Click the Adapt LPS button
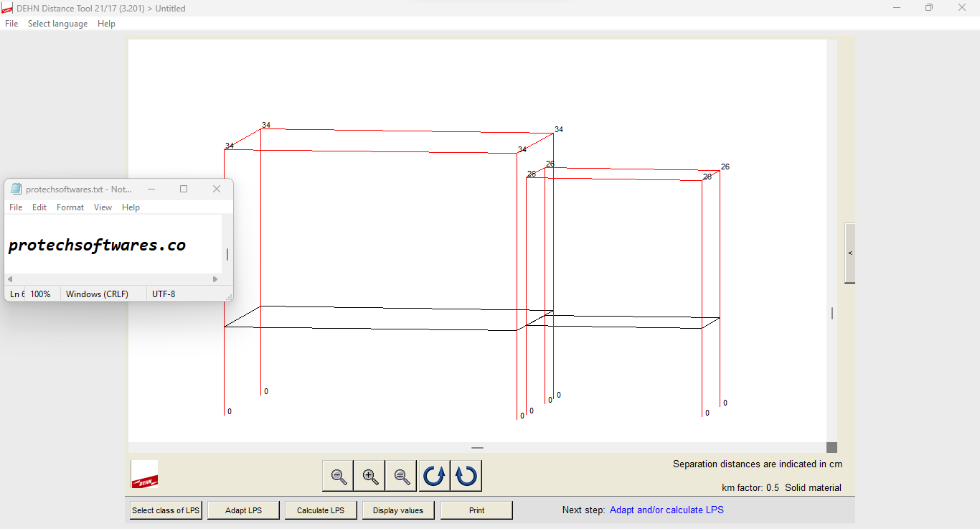 point(243,510)
